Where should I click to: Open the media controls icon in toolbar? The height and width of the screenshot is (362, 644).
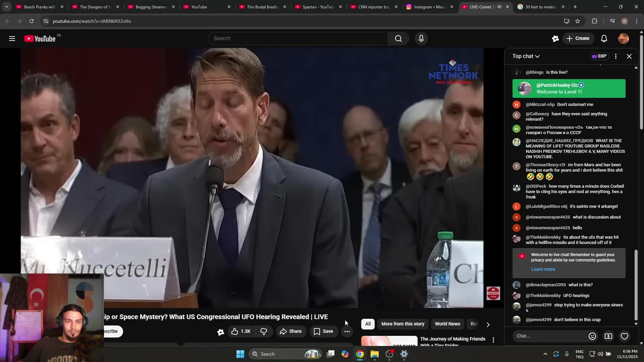[x=612, y=21]
